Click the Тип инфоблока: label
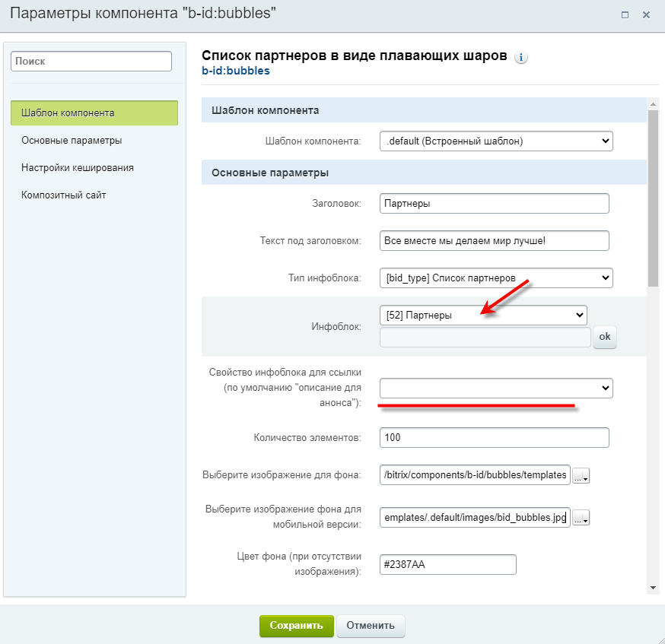The width and height of the screenshot is (665, 644). pos(325,278)
